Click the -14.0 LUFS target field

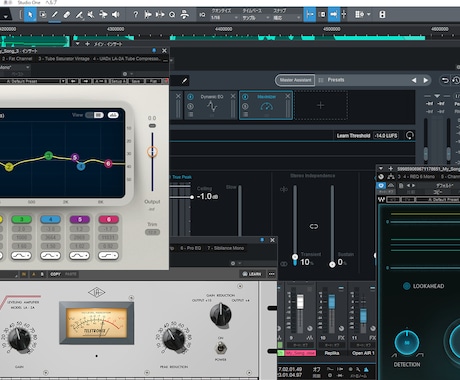pos(386,136)
